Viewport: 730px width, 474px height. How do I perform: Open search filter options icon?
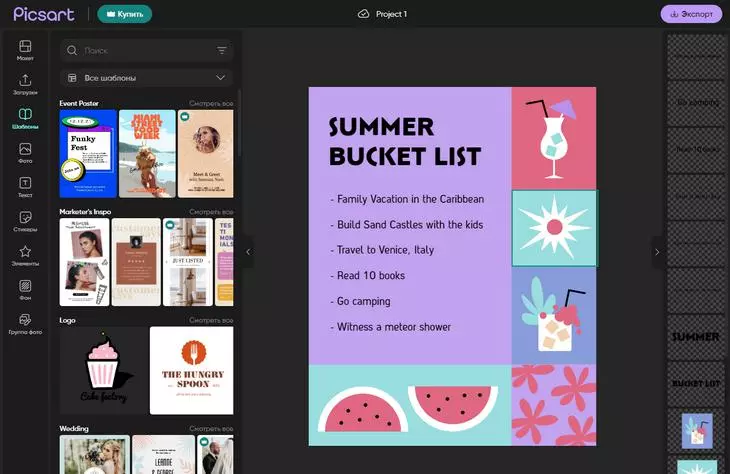coord(222,50)
